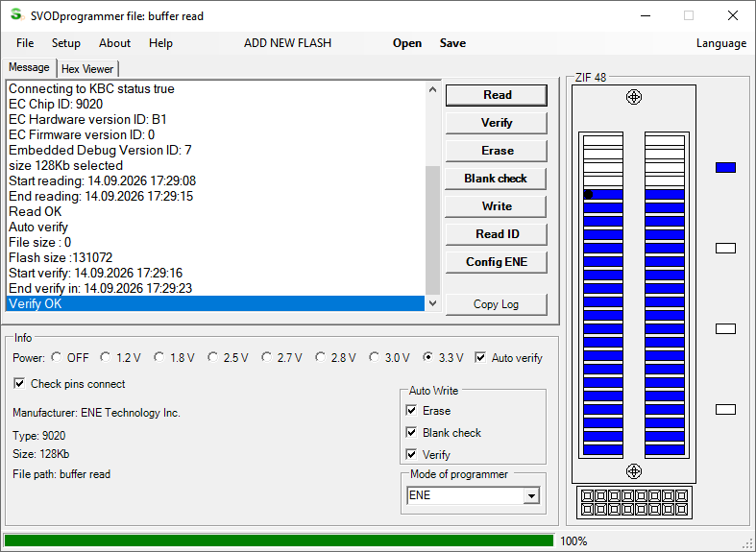Click the message log scrollbar thumb
Viewport: 756px width, 552px height.
(432, 230)
